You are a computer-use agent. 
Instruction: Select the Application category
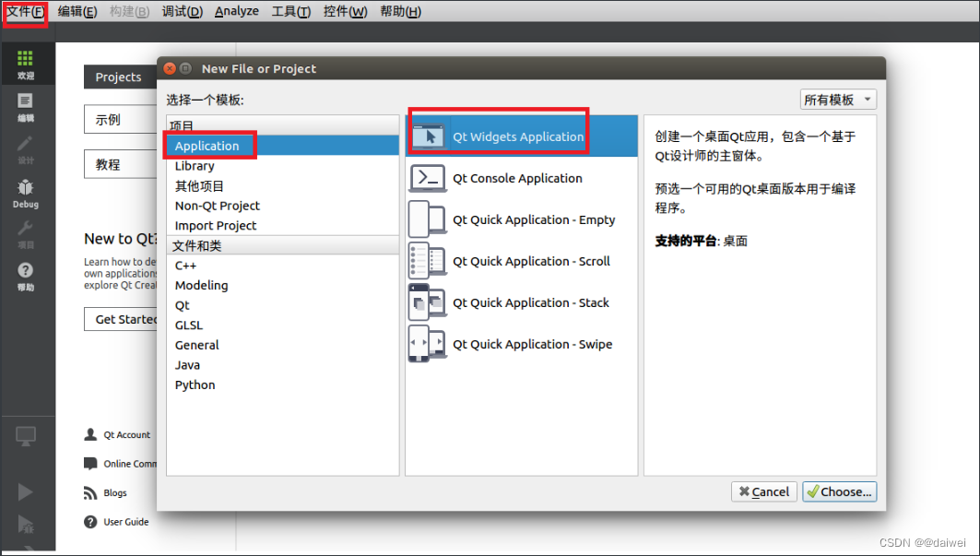tap(282, 146)
